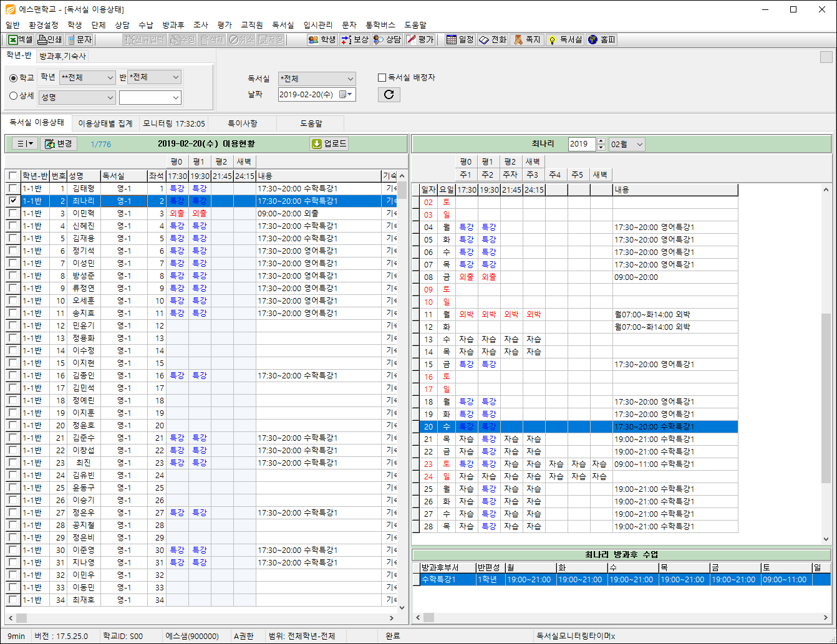The image size is (837, 644).
Task: Click the 평0 button in left panel
Action: click(177, 161)
